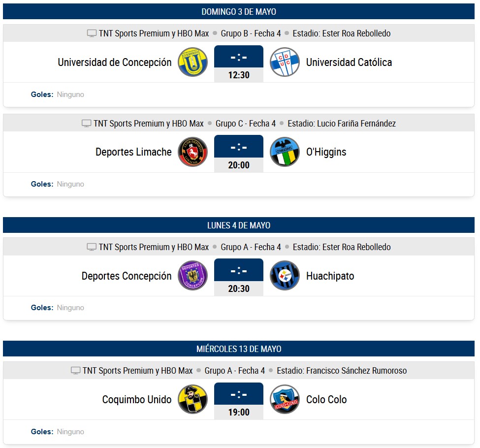Open Universidad Católica team name link
This screenshot has width=480, height=448.
pos(349,62)
